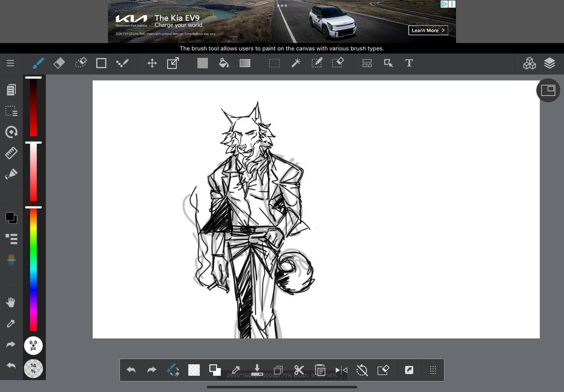Screen dimensions: 564x392
Task: Choose the rectangle shape tool
Action: (101, 63)
